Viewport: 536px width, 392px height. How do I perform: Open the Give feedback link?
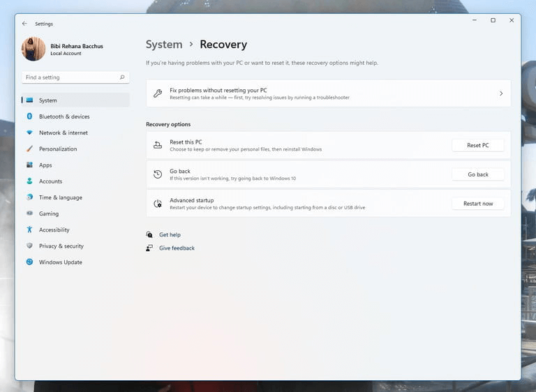(177, 248)
